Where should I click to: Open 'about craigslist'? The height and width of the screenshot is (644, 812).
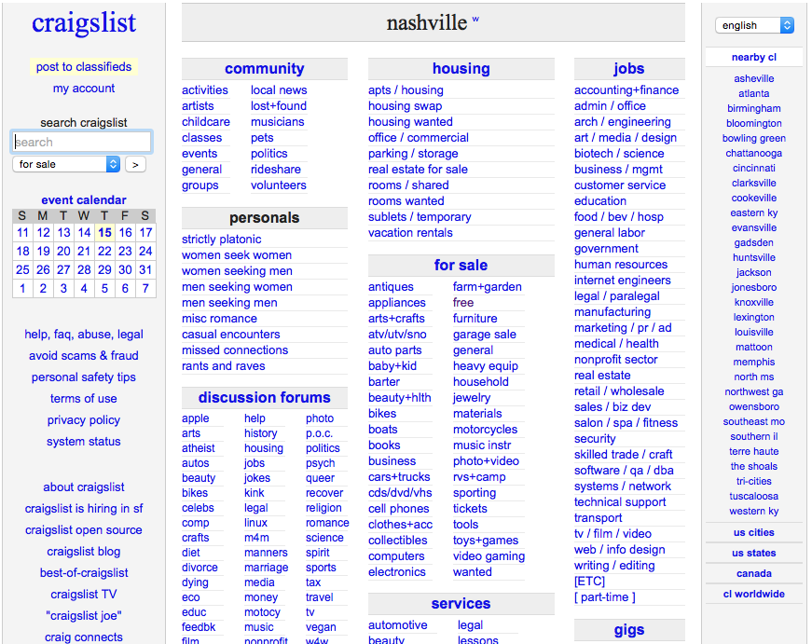[x=84, y=487]
